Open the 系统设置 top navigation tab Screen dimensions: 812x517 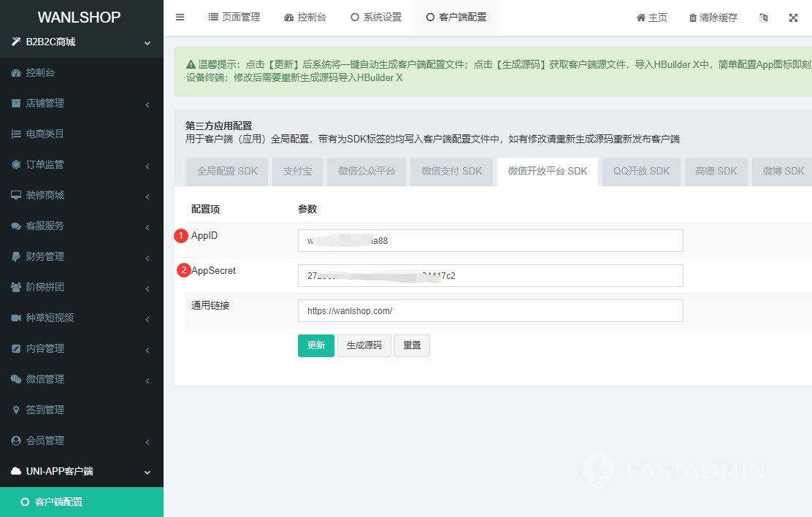[377, 17]
